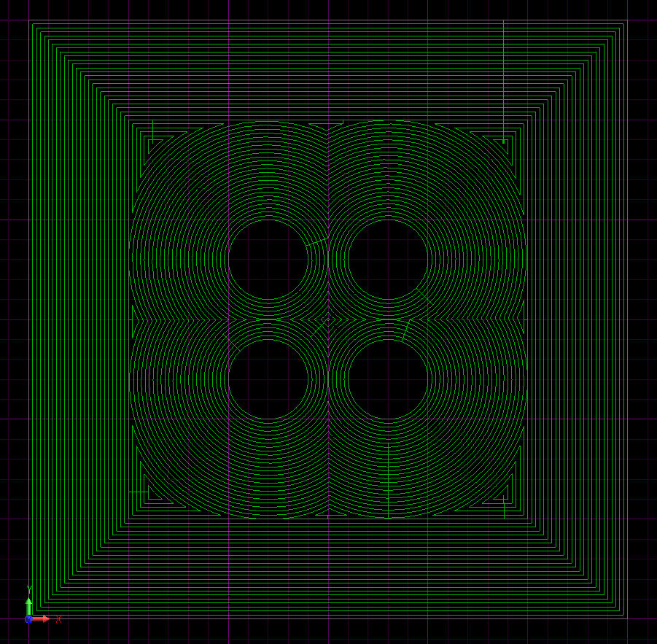Viewport: 657px width, 644px height.
Task: Pick the small diamond toolpath between the four holes
Action: (328, 319)
